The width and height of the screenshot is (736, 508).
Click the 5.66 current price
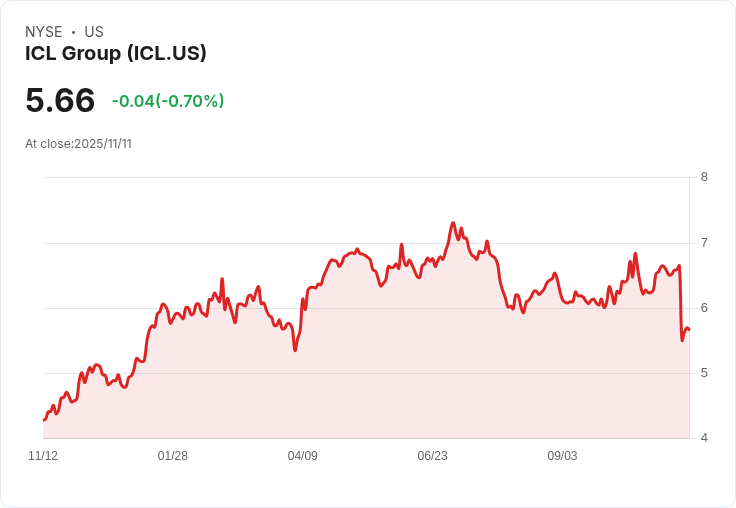60,100
